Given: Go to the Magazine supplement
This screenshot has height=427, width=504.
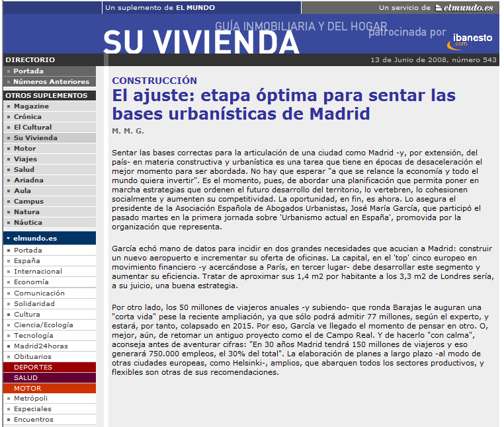Looking at the screenshot, I should click(31, 106).
